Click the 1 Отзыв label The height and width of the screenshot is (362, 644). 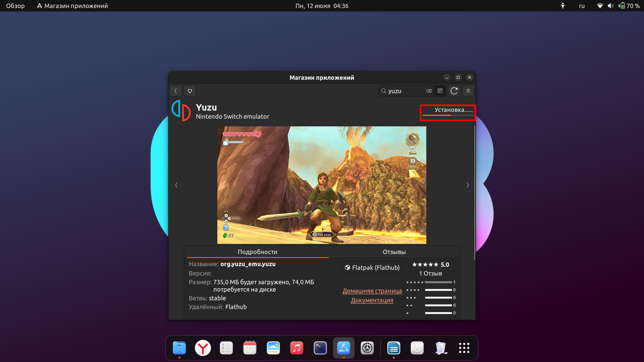431,273
